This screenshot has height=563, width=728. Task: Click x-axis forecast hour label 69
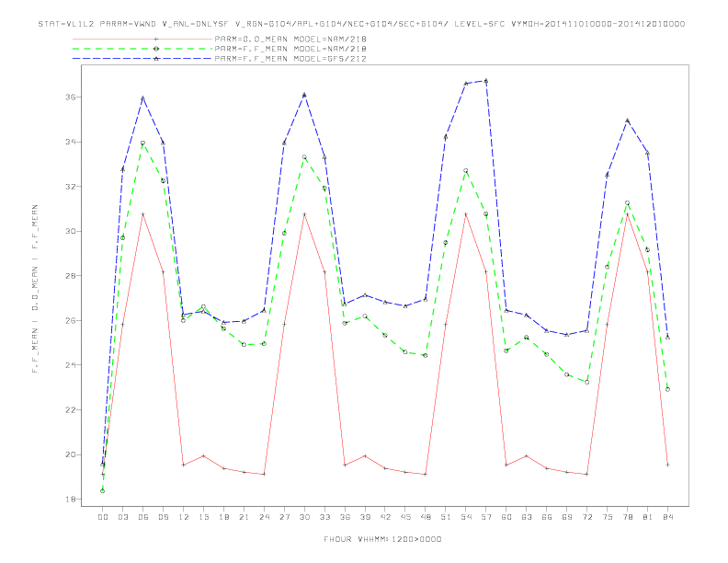pyautogui.click(x=567, y=517)
